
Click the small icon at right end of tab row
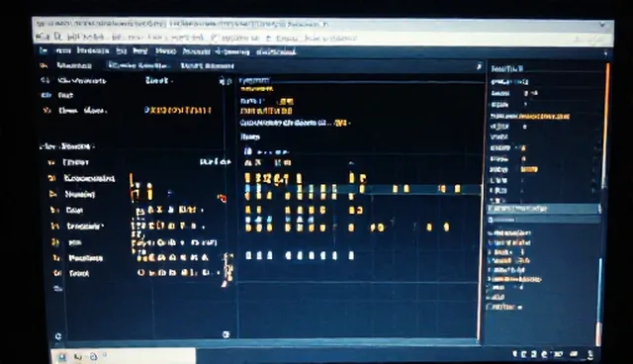point(479,66)
